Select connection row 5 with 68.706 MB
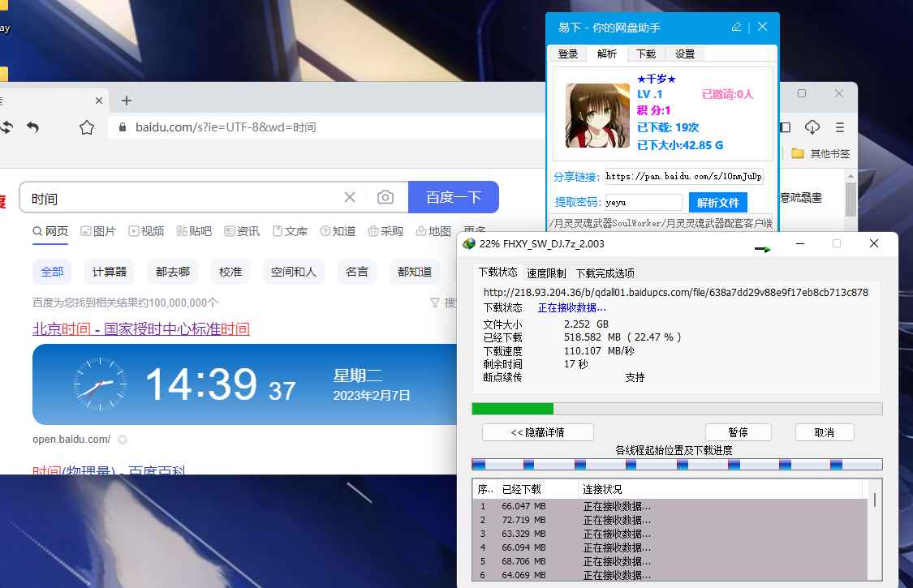This screenshot has width=913, height=588. pos(670,561)
